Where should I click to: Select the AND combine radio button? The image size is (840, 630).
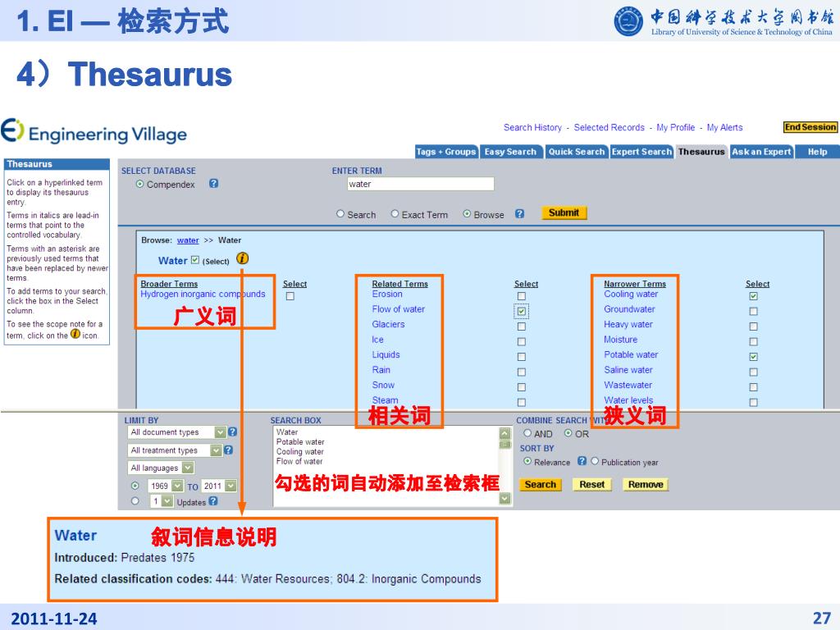(527, 433)
